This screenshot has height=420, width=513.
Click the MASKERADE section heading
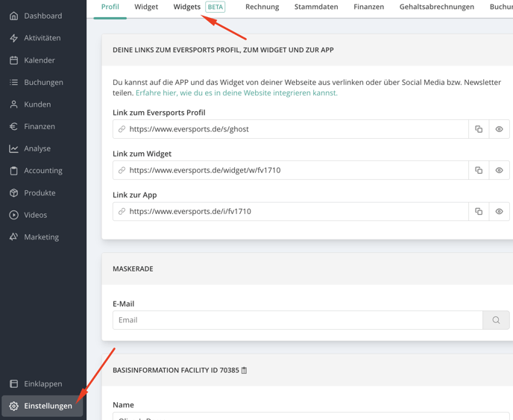[133, 269]
